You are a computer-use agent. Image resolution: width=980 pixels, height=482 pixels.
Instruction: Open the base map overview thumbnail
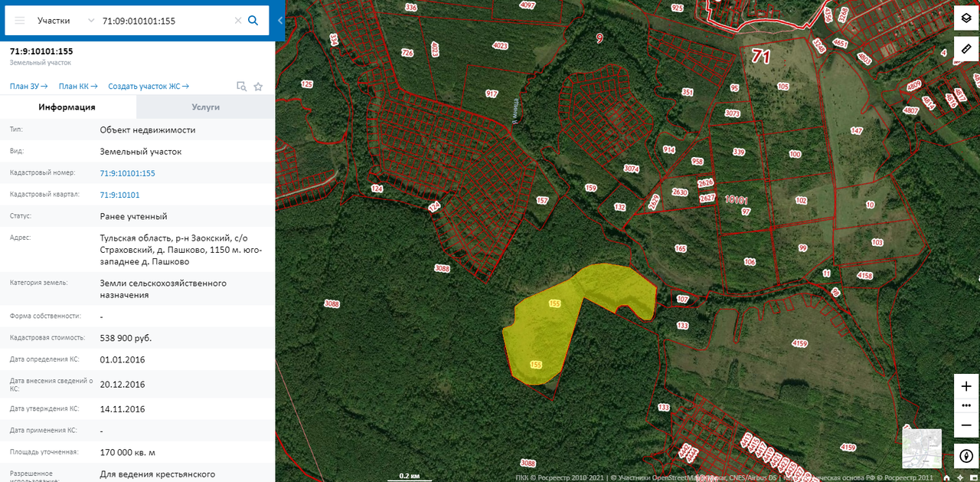point(922,448)
